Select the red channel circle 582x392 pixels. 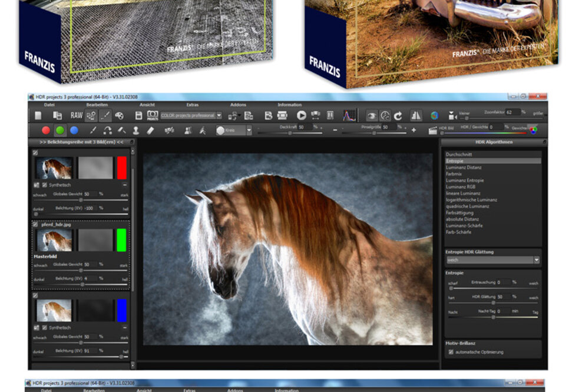click(x=46, y=131)
